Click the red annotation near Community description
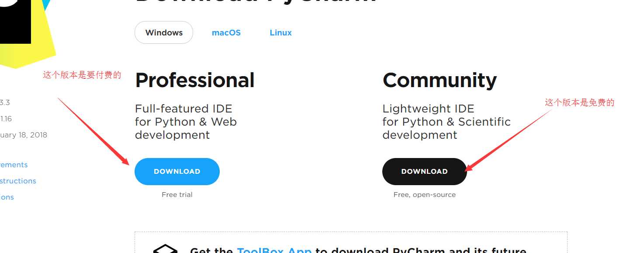 tap(580, 102)
